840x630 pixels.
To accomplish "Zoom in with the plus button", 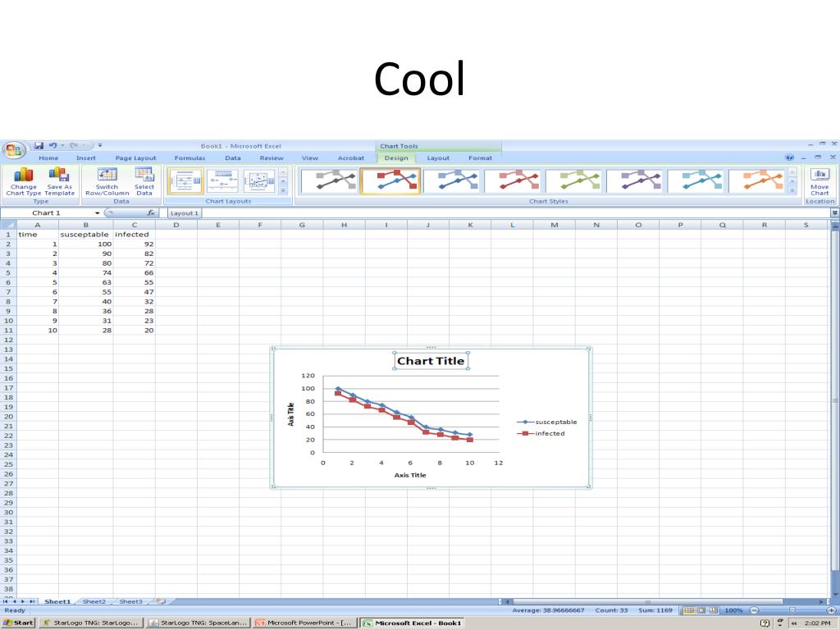I will [831, 610].
